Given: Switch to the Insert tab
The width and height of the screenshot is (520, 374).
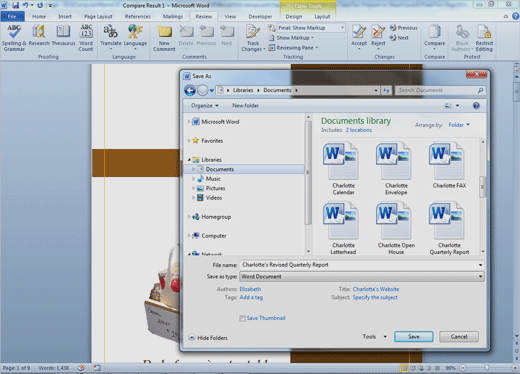Looking at the screenshot, I should (x=65, y=16).
